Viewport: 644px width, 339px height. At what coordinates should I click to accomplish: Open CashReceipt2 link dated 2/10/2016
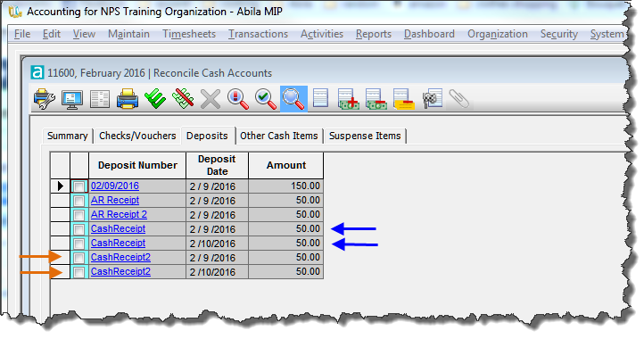click(x=120, y=271)
